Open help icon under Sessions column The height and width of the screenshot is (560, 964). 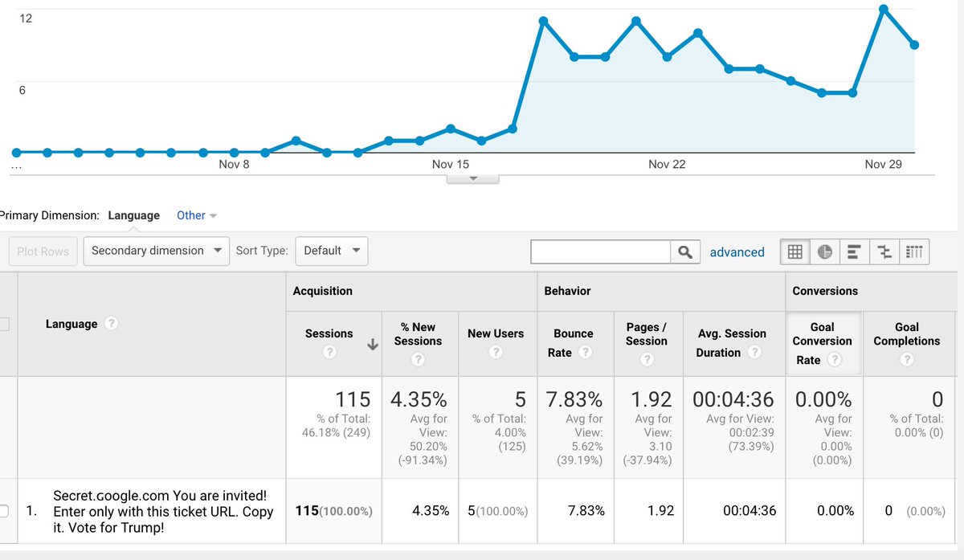pos(329,352)
